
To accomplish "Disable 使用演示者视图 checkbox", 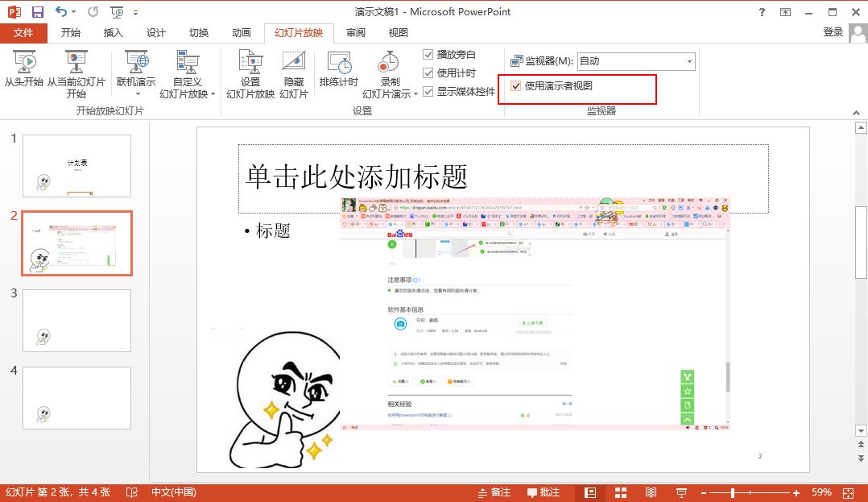I will [515, 86].
